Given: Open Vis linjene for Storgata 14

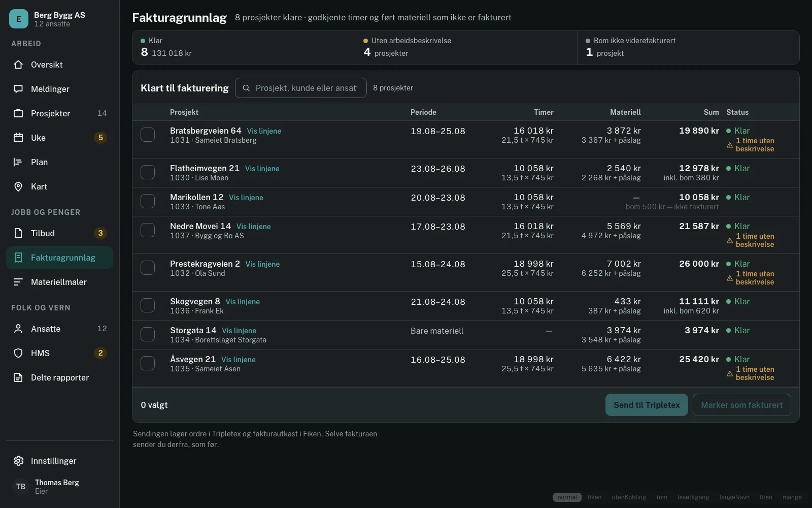Looking at the screenshot, I should [x=239, y=331].
